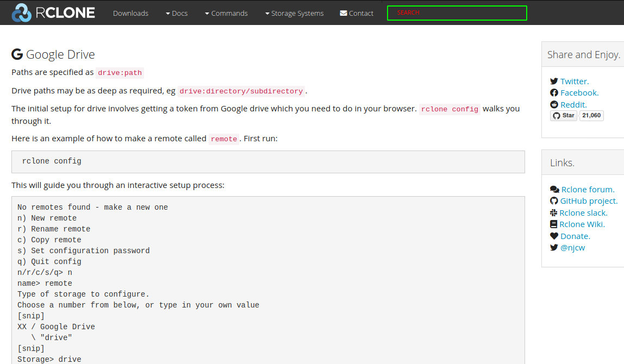Screen dimensions: 624x364
Task: Open the Downloads page in navbar
Action: point(130,13)
